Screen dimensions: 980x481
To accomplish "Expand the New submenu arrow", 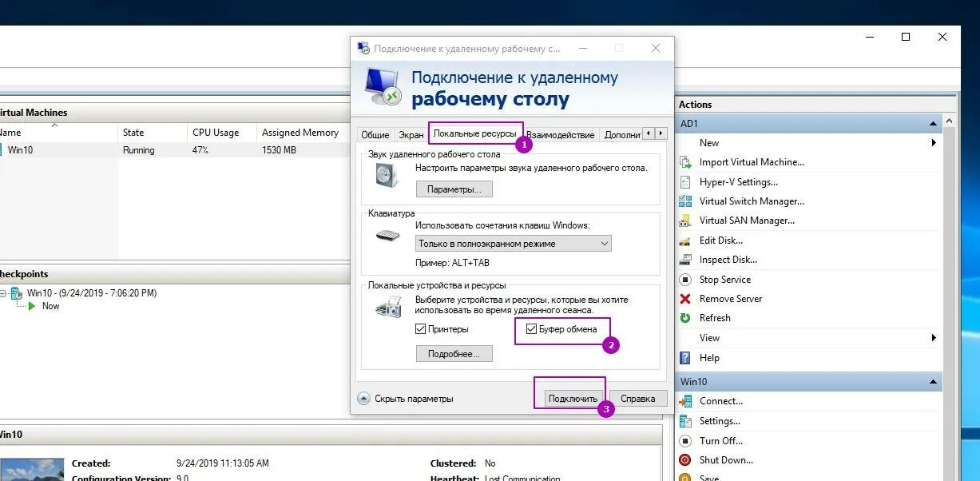I will (x=934, y=142).
